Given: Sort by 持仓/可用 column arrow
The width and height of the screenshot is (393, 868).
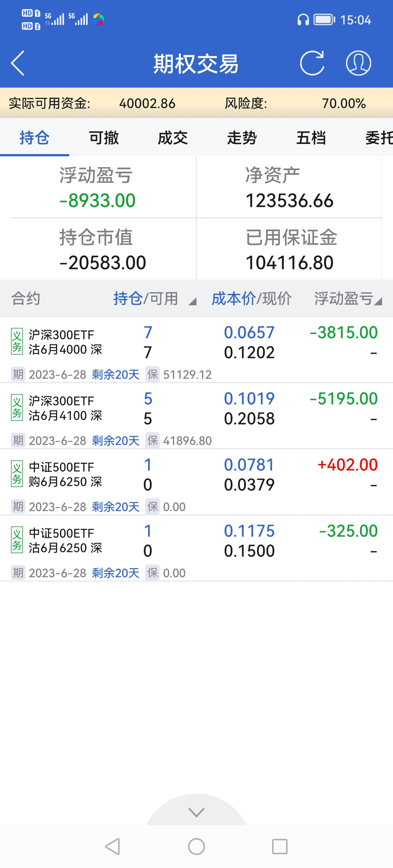Looking at the screenshot, I should coord(192,301).
